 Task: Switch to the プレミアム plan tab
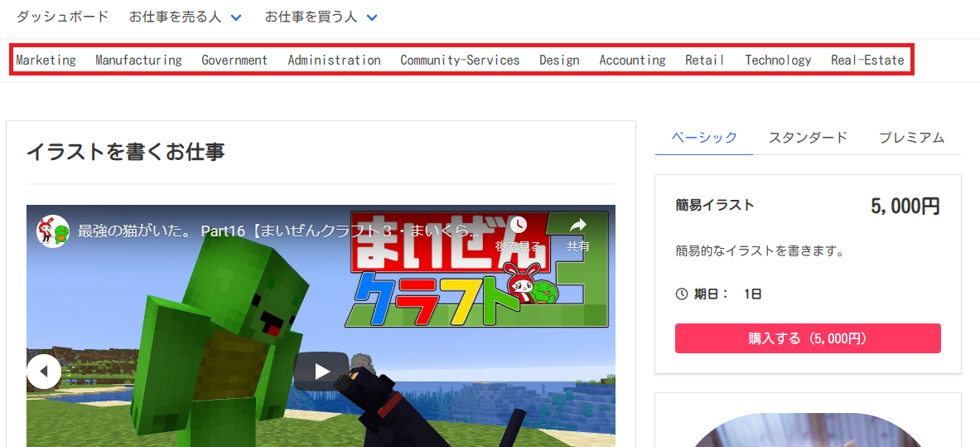click(912, 138)
